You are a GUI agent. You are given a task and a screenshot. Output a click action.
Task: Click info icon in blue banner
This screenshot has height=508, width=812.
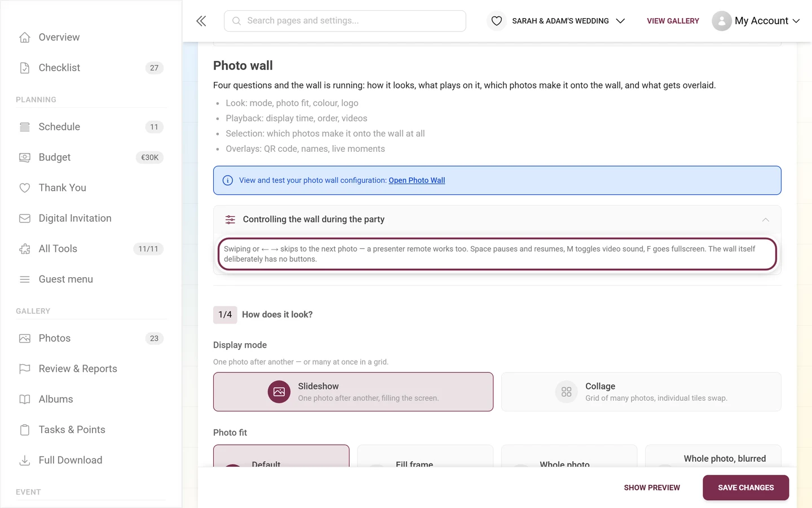[x=228, y=181]
